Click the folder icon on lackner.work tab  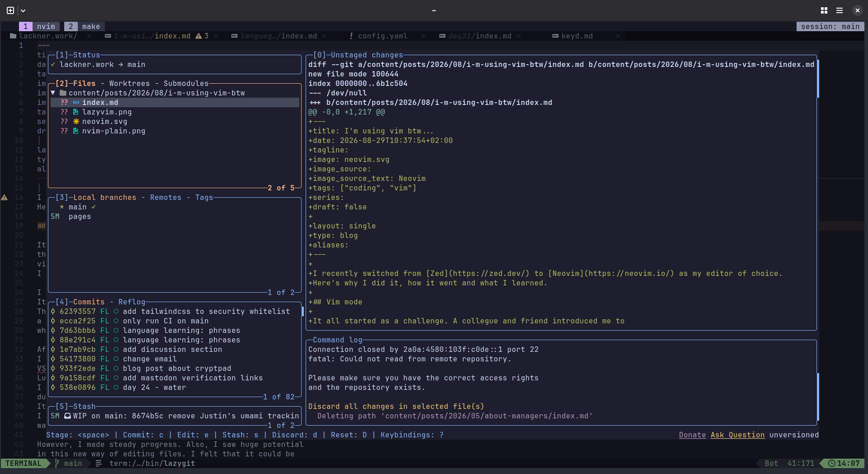(x=13, y=36)
